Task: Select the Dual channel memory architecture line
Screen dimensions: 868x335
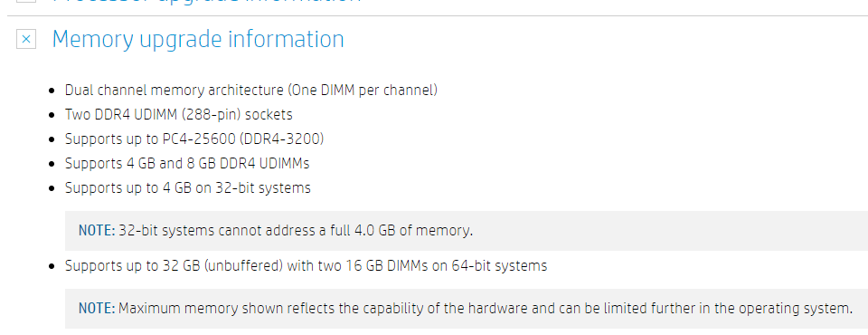Action: click(250, 90)
